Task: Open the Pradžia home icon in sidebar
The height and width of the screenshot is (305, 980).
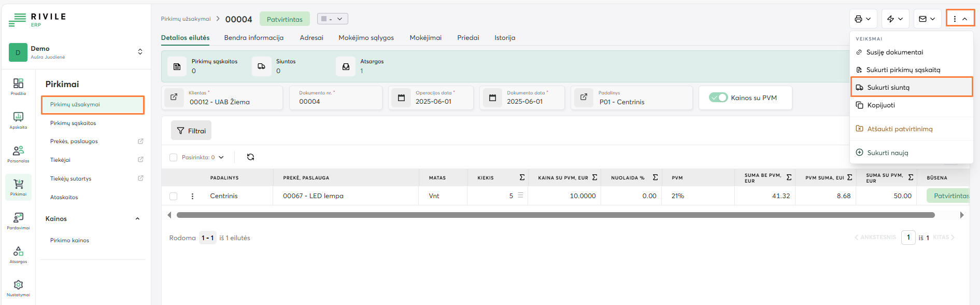Action: 18,86
